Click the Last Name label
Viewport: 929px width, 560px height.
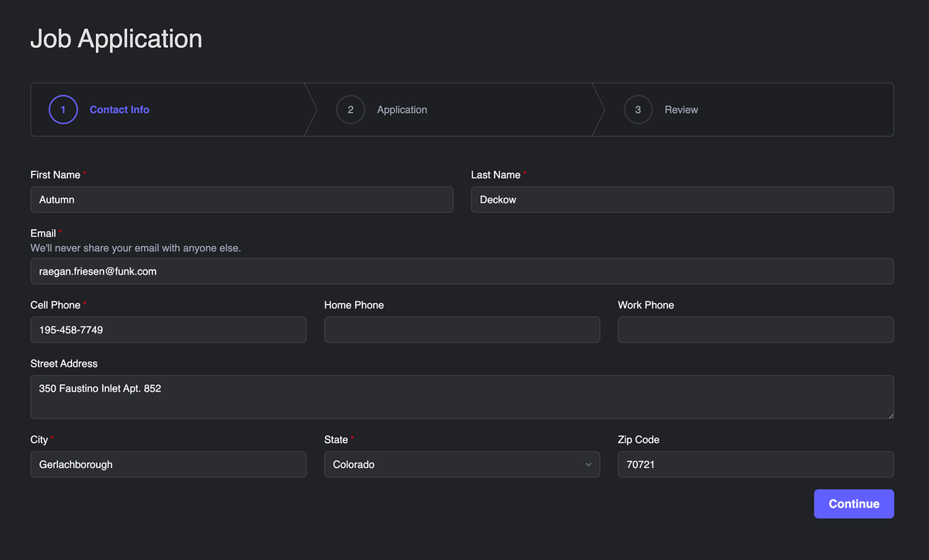pos(495,175)
